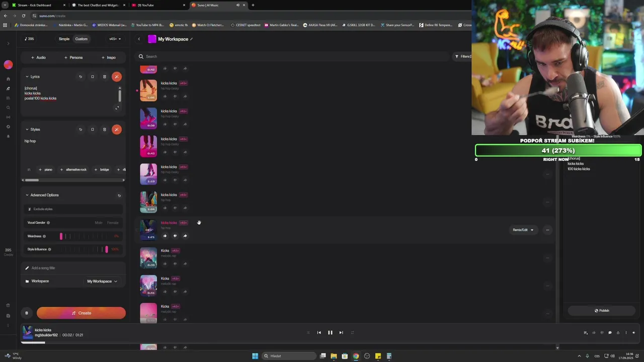This screenshot has width=644, height=362.
Task: Undo lyrics changes in Lyrics section
Action: [80, 77]
